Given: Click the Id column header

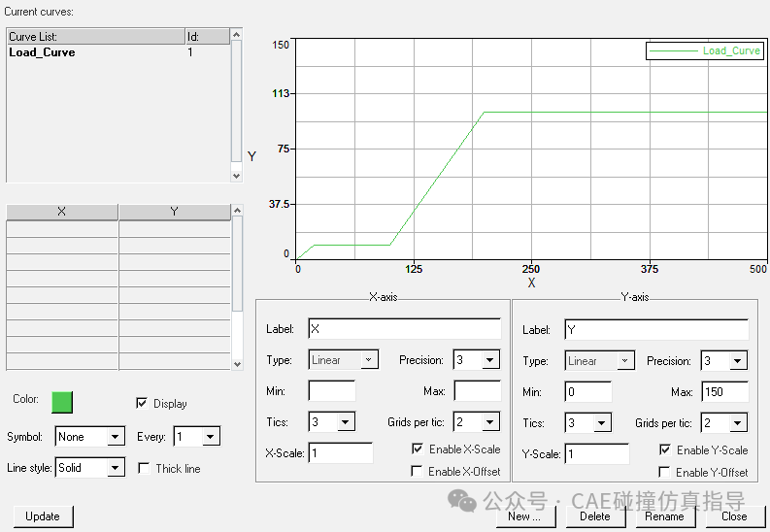Looking at the screenshot, I should (x=208, y=36).
